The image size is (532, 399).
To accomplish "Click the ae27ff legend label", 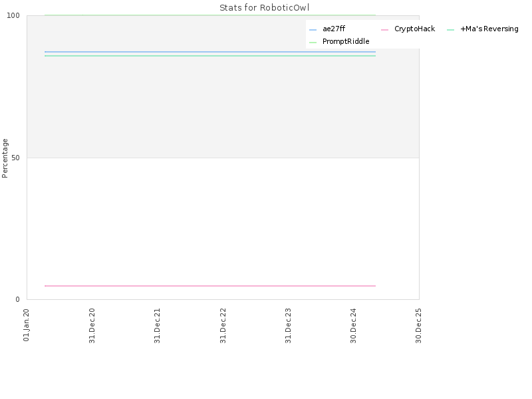I will (x=334, y=29).
